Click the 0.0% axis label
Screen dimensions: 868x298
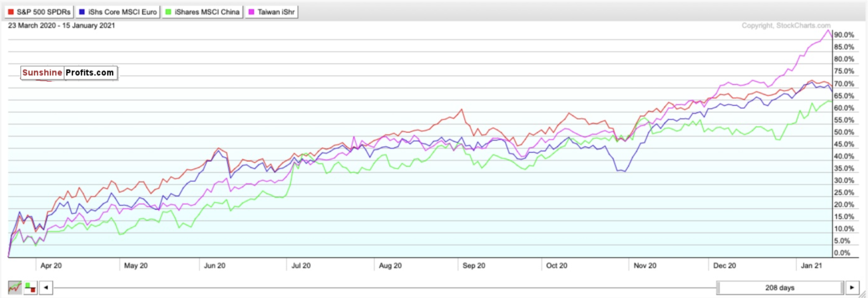point(842,253)
